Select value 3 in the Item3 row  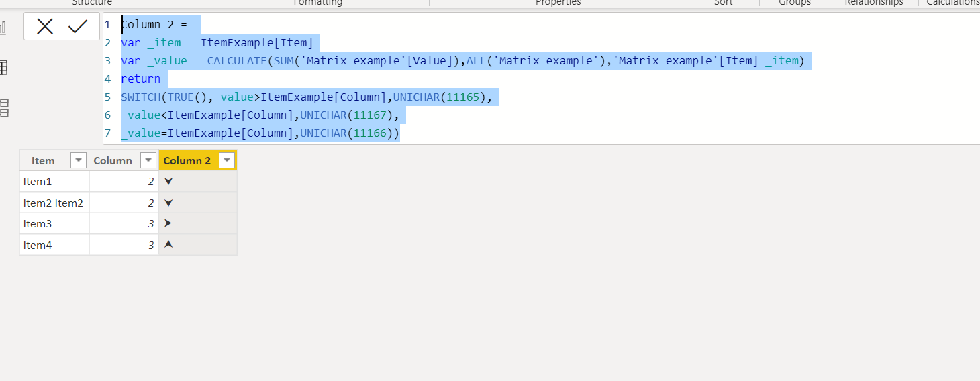[124, 223]
